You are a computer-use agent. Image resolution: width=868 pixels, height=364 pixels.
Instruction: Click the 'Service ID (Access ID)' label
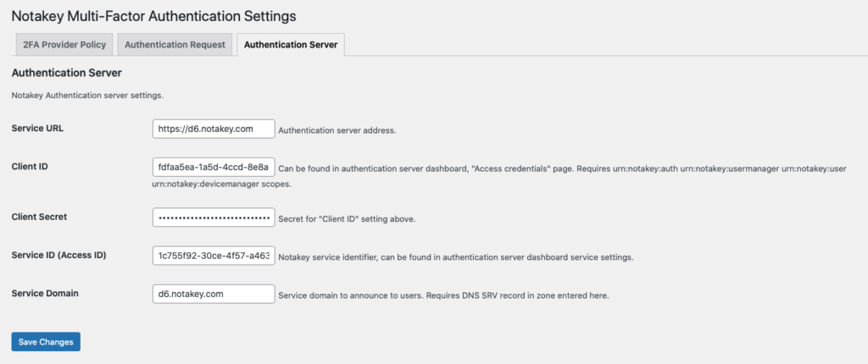tap(58, 255)
